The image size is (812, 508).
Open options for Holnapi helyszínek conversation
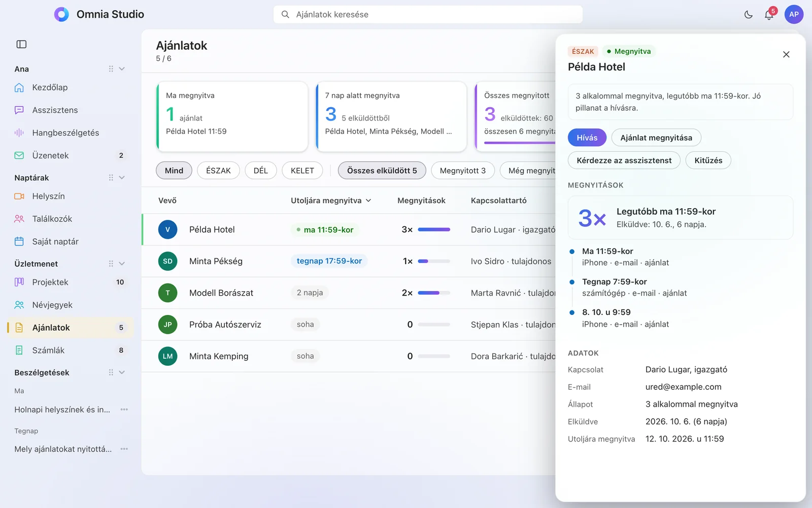[124, 409]
